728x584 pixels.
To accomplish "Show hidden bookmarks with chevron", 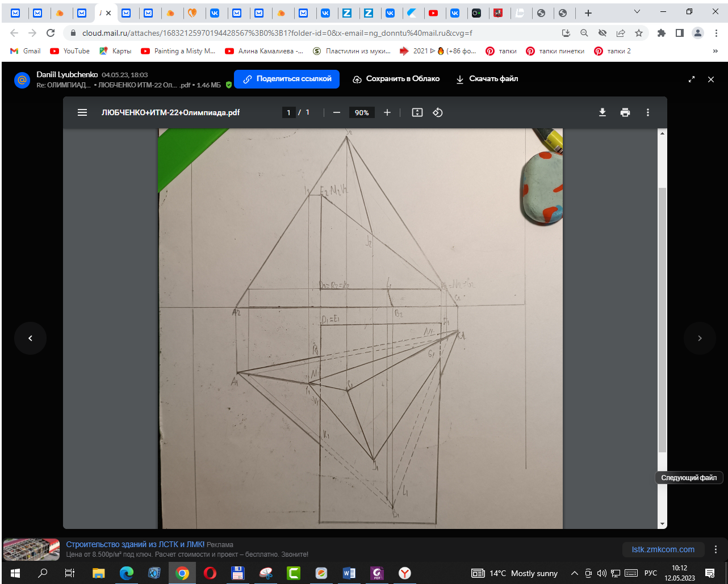I will (715, 51).
